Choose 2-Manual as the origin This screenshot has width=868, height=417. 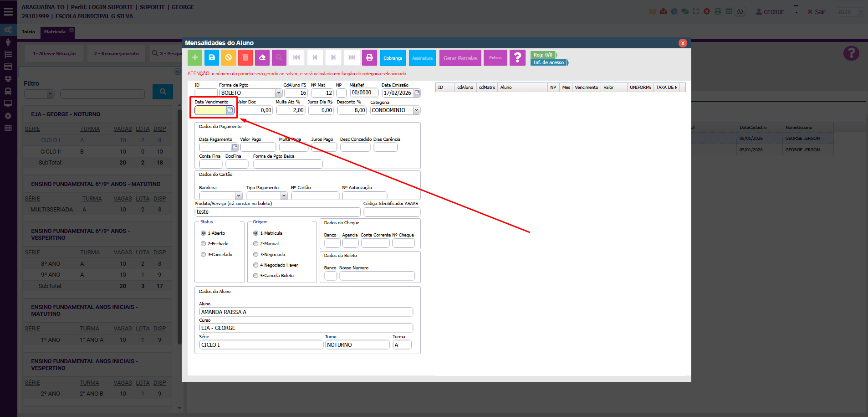tap(256, 244)
